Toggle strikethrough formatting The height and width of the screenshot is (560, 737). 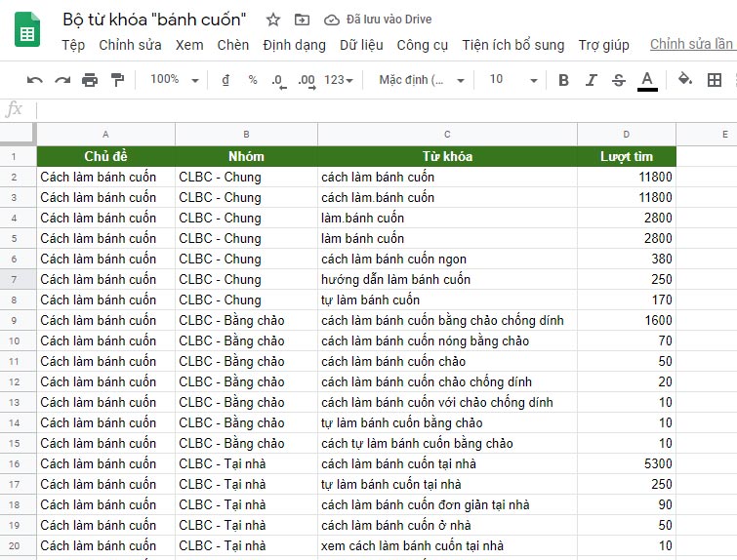pos(619,80)
